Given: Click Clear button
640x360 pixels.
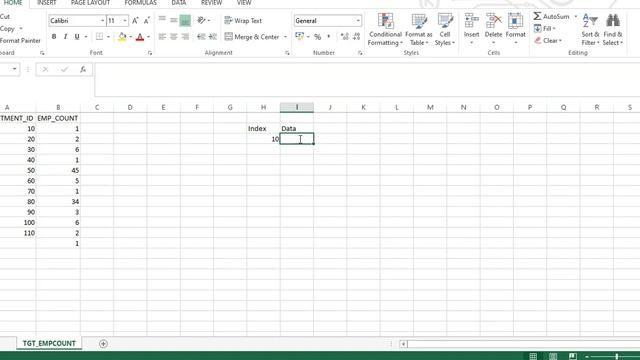Looking at the screenshot, I should pos(548,40).
